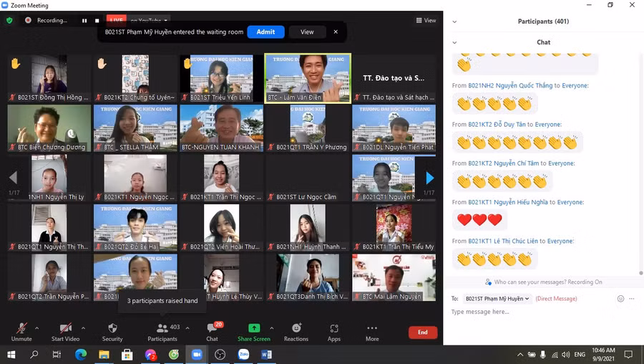Go to next page of video gallery
Screen dimensions: 644x364
[x=429, y=178]
